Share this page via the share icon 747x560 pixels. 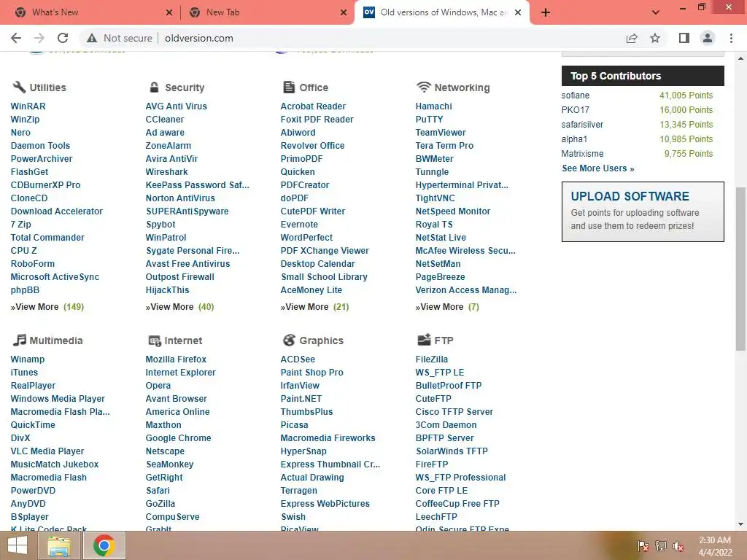[632, 38]
